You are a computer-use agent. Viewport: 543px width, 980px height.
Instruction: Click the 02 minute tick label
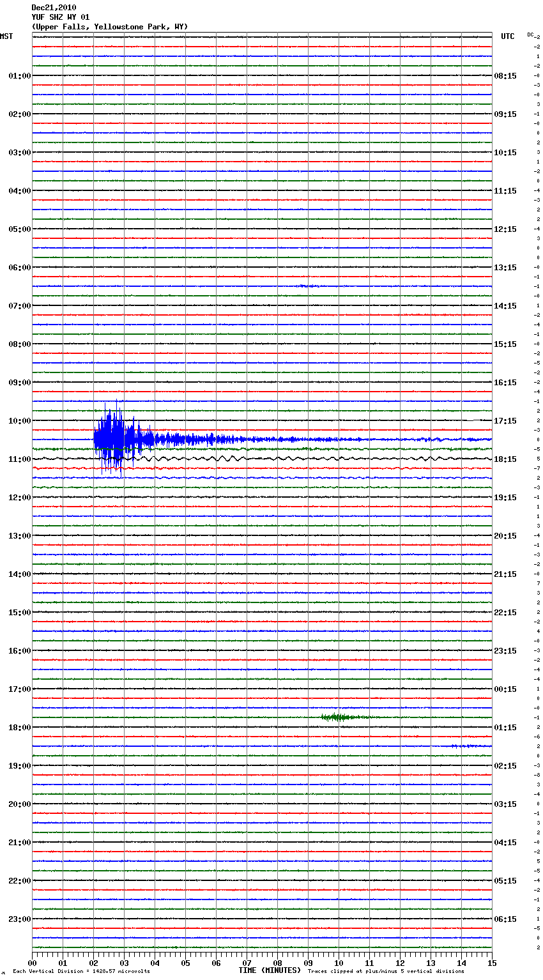tap(93, 963)
